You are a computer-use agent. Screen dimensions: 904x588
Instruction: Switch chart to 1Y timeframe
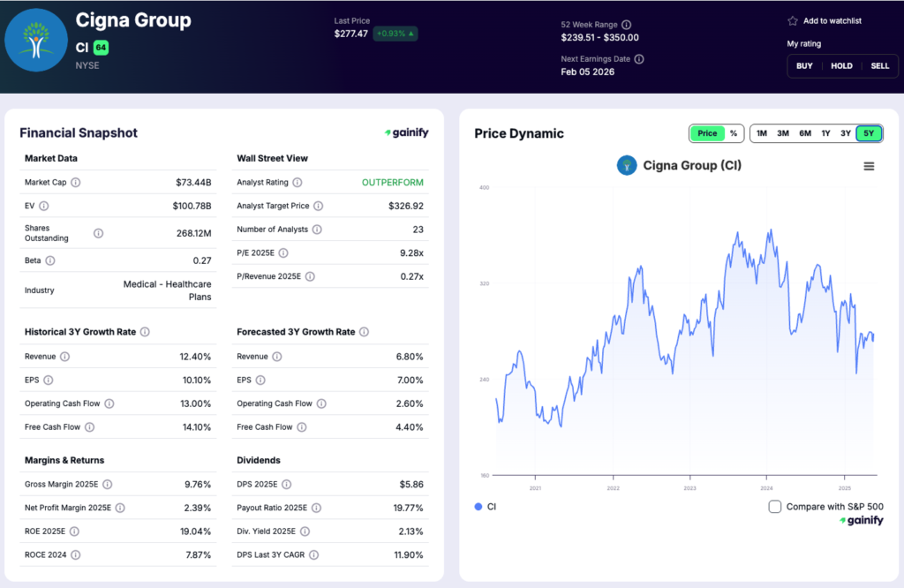click(825, 133)
